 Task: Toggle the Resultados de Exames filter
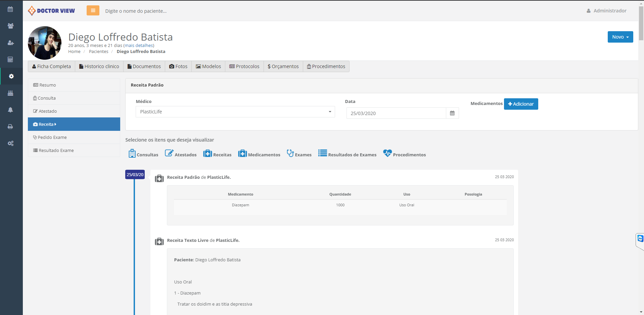pyautogui.click(x=347, y=154)
